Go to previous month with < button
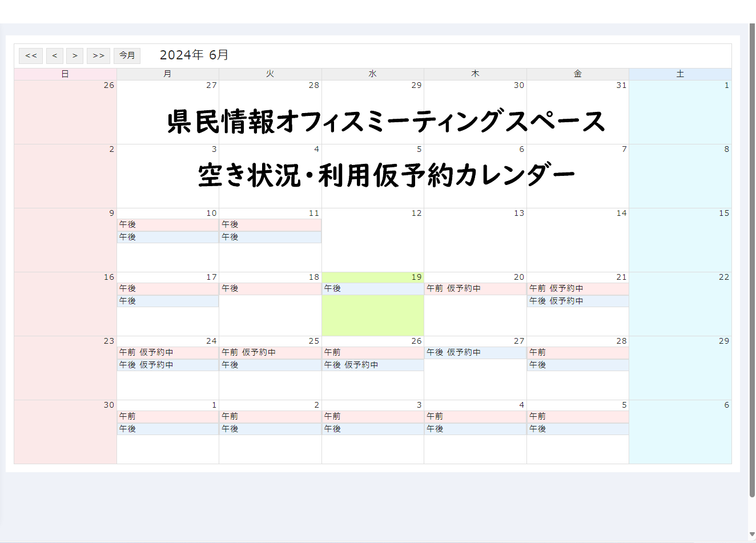This screenshot has width=756, height=543. 55,55
